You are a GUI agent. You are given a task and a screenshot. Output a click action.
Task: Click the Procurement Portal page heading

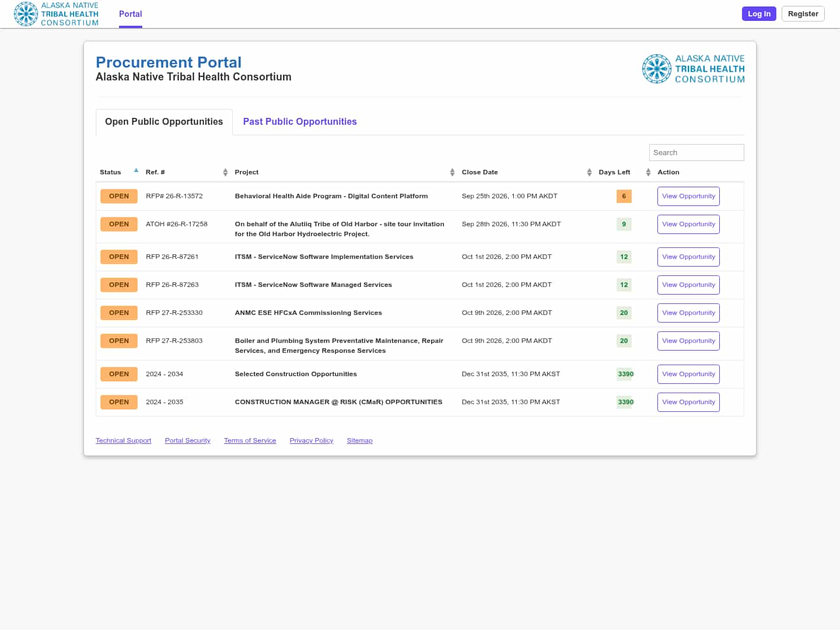point(169,62)
